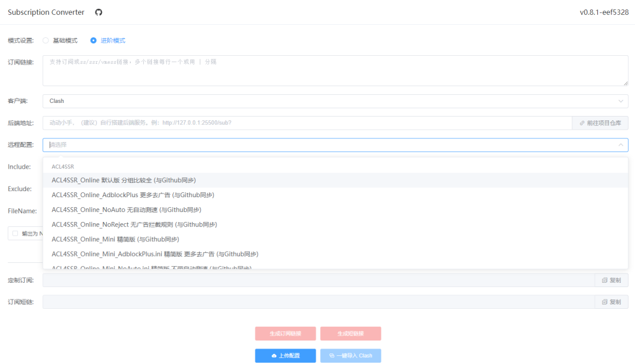Click the 后端地址 input field

tap(307, 123)
